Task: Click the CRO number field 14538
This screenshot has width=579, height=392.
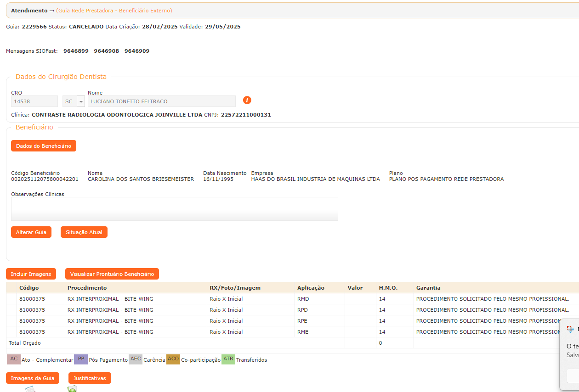Action: [34, 101]
